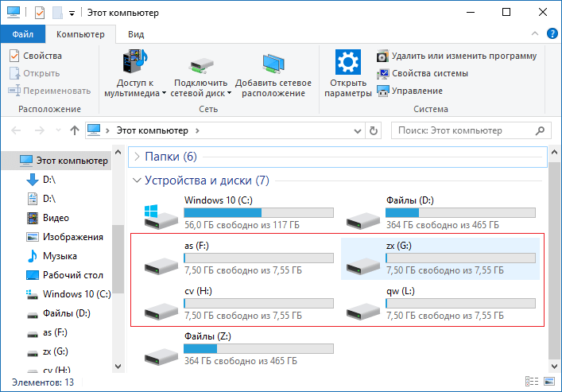This screenshot has width=562, height=392.
Task: Click the back navigation arrow
Action: point(16,130)
